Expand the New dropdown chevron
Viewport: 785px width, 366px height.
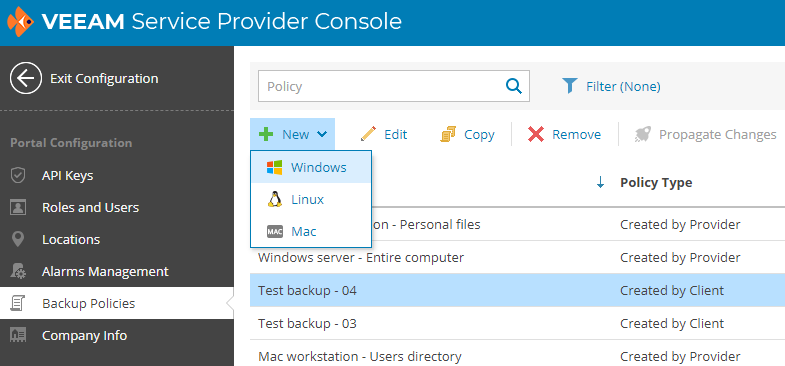point(322,134)
